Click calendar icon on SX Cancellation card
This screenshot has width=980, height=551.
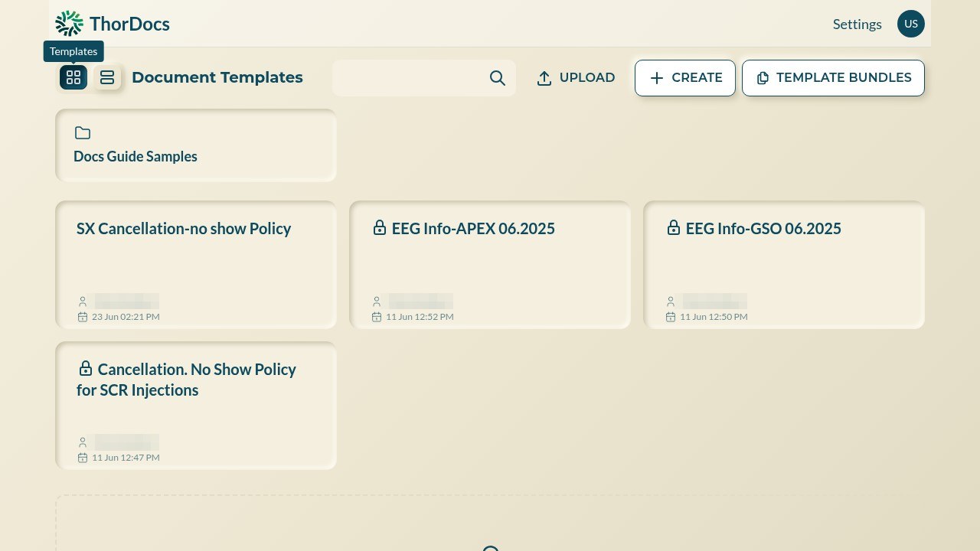pos(83,317)
